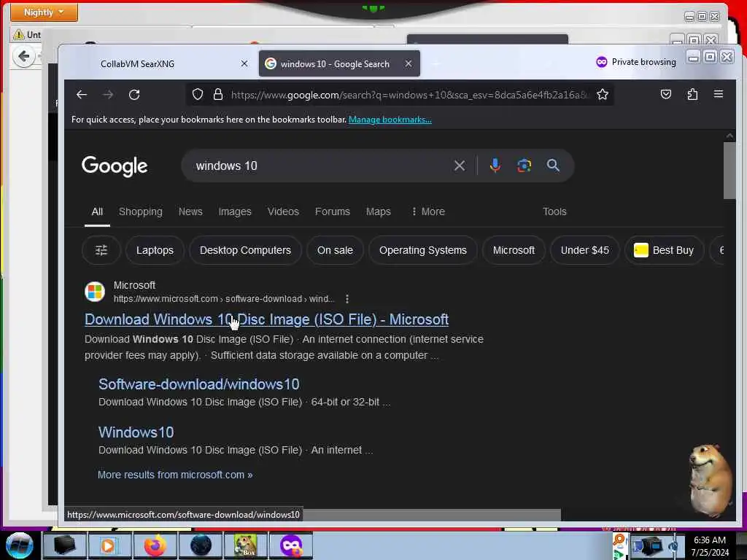747x560 pixels.
Task: Apply the Operating Systems filter chip
Action: click(422, 250)
